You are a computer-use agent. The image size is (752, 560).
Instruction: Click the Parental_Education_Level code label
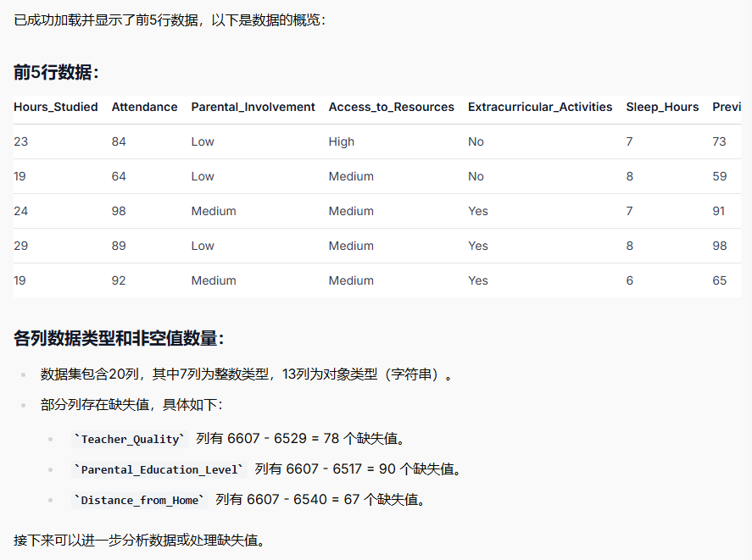pos(159,469)
